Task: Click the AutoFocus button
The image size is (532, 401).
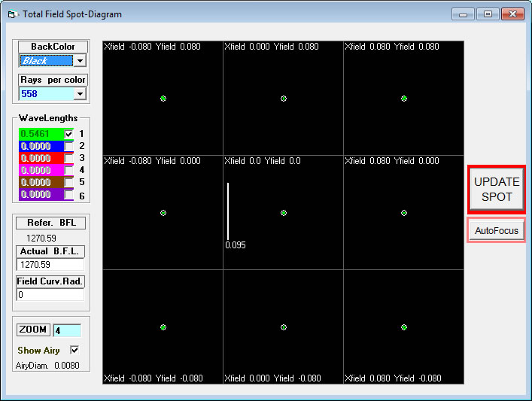Action: click(x=497, y=231)
